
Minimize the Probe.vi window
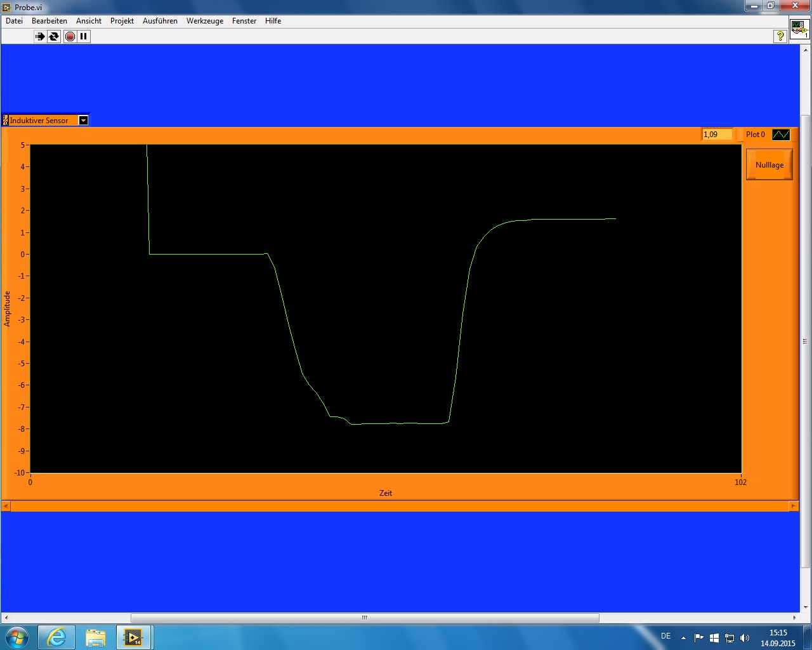point(753,6)
